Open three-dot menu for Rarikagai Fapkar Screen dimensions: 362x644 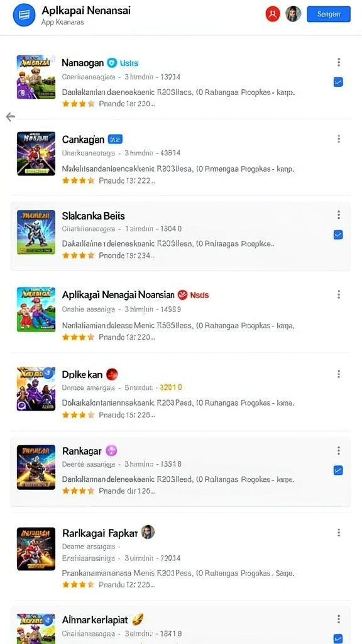click(x=339, y=533)
